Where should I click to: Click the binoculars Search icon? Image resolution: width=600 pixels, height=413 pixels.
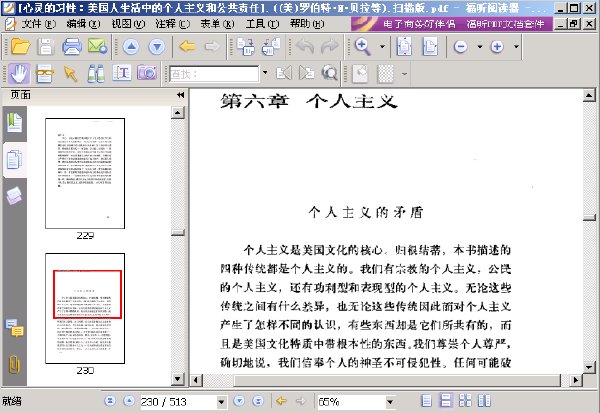(x=96, y=73)
